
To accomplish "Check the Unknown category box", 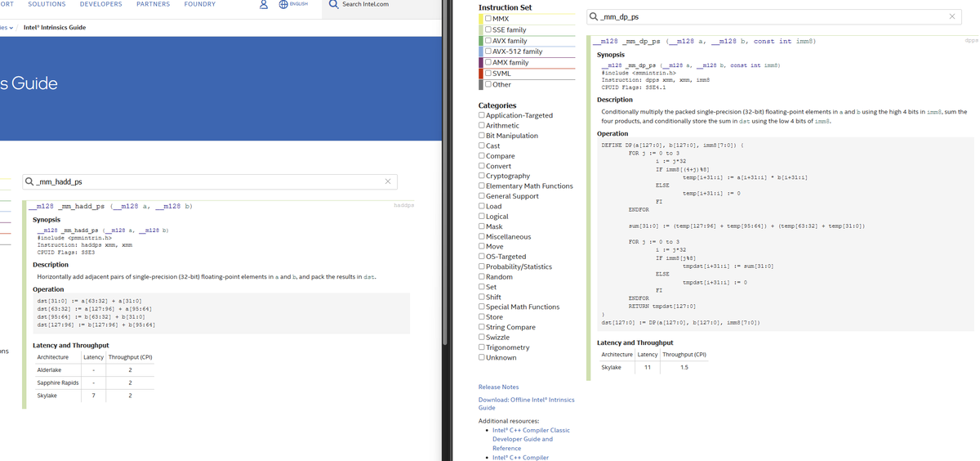I will pyautogui.click(x=482, y=357).
